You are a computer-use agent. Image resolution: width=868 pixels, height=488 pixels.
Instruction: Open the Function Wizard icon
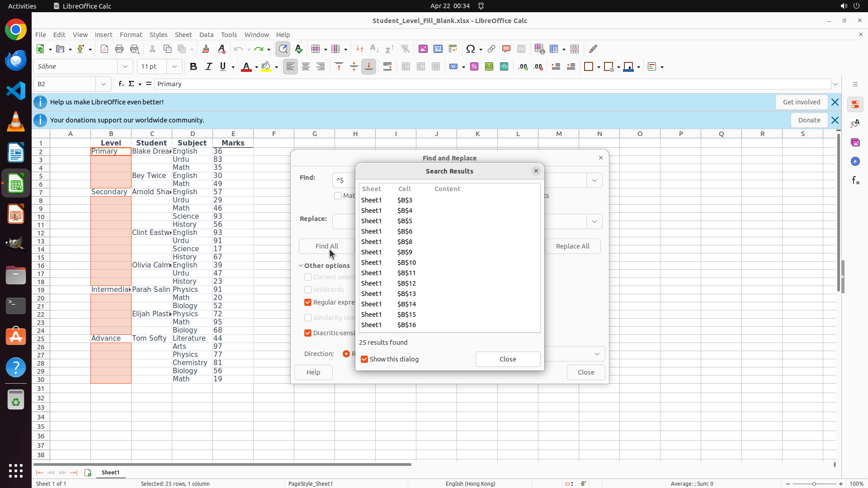tap(121, 84)
